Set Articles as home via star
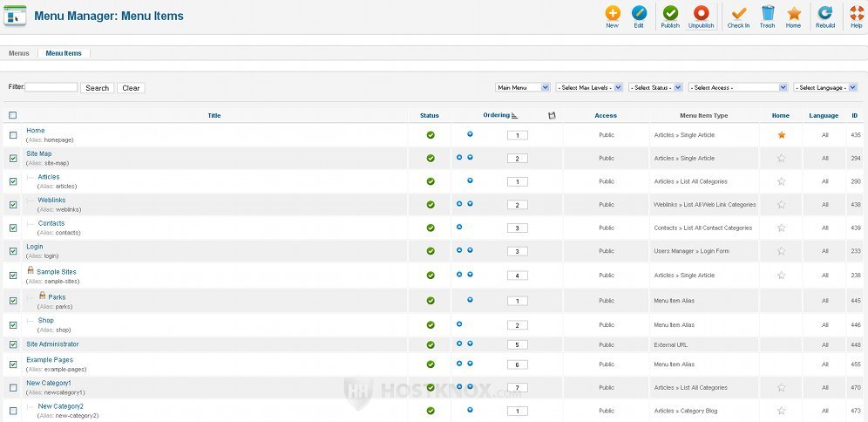The height and width of the screenshot is (422, 868). (781, 181)
